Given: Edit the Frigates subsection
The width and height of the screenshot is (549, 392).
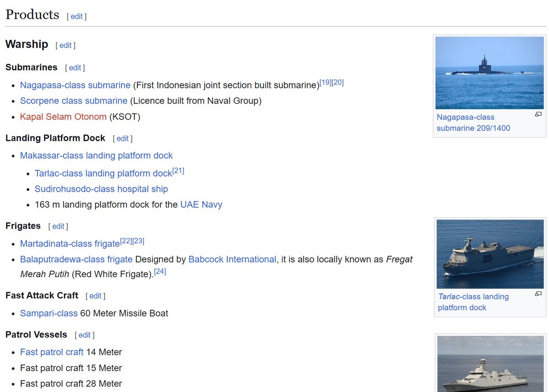Looking at the screenshot, I should pos(58,226).
